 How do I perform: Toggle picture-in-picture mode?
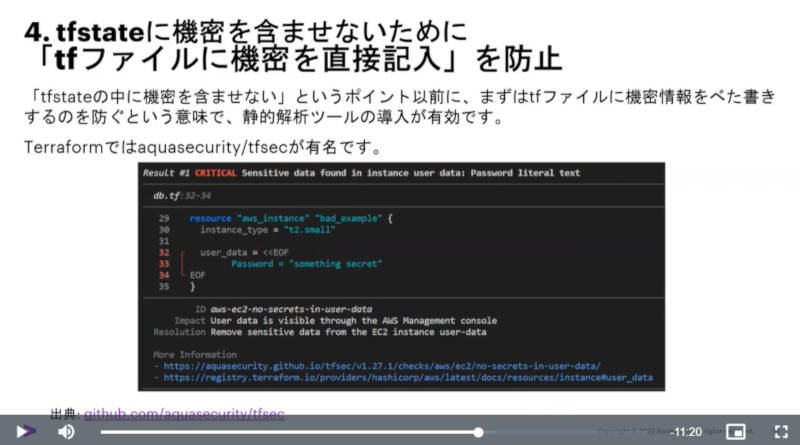pyautogui.click(x=736, y=432)
